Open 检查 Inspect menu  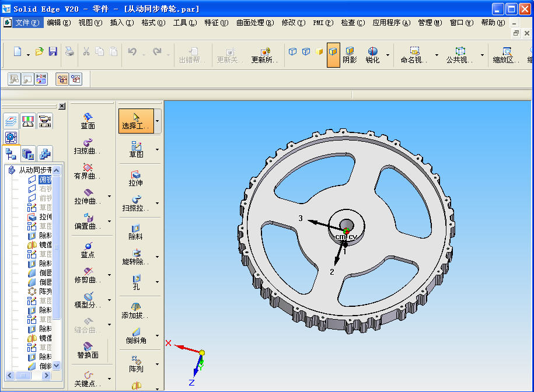pyautogui.click(x=353, y=23)
